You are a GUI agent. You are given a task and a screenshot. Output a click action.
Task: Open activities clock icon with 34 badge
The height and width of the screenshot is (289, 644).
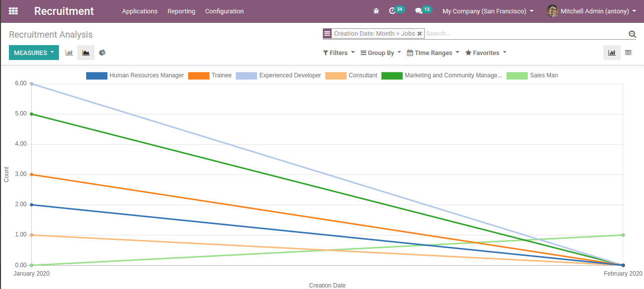click(396, 10)
